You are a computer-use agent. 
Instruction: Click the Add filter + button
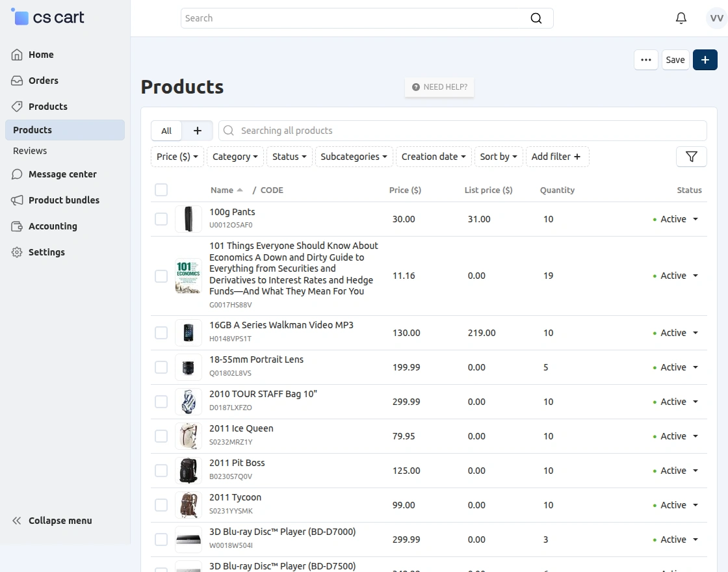point(557,157)
